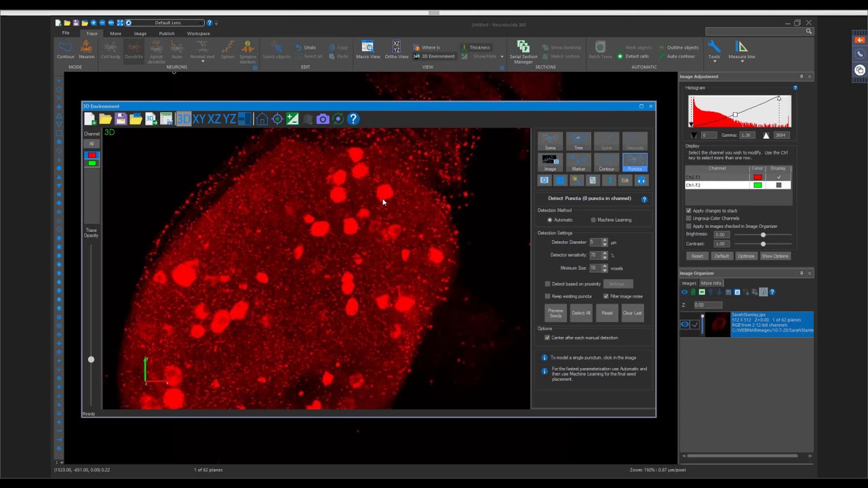Screen dimensions: 868x488
Task: Open the Publish ribbon tab
Action: pyautogui.click(x=167, y=33)
